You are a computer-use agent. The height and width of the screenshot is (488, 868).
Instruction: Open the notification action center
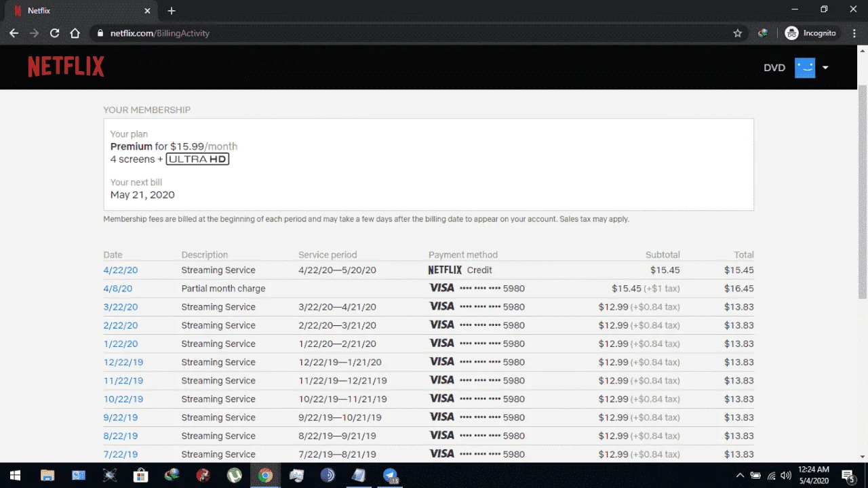click(x=850, y=475)
